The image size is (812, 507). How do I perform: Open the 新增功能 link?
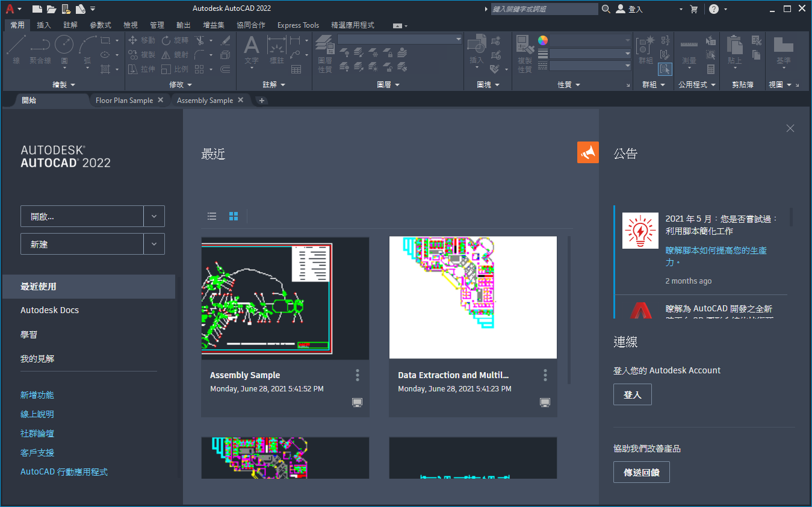[37, 395]
